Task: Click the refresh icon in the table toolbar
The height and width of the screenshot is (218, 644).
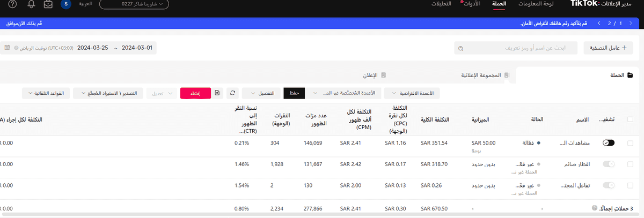Action: pos(232,93)
